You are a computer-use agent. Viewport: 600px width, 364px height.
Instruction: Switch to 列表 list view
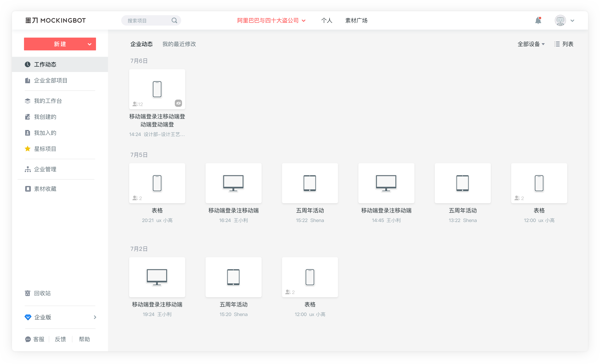pos(564,44)
